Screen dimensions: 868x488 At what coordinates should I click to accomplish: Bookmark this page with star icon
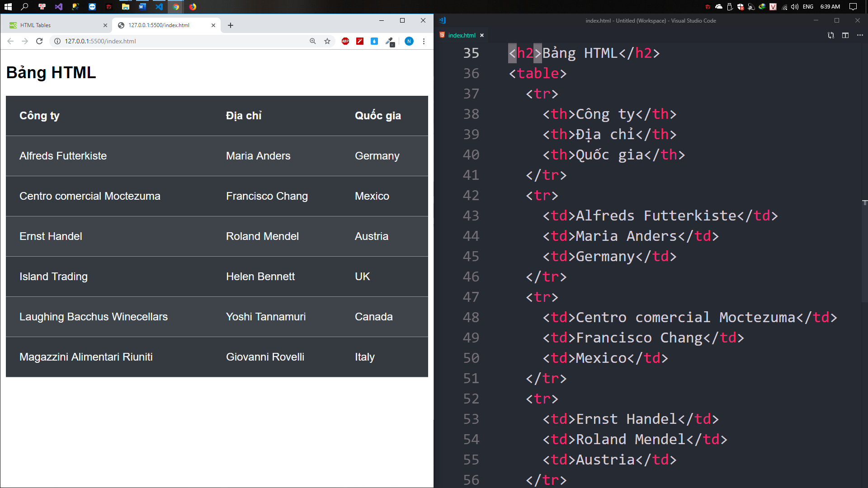tap(327, 41)
